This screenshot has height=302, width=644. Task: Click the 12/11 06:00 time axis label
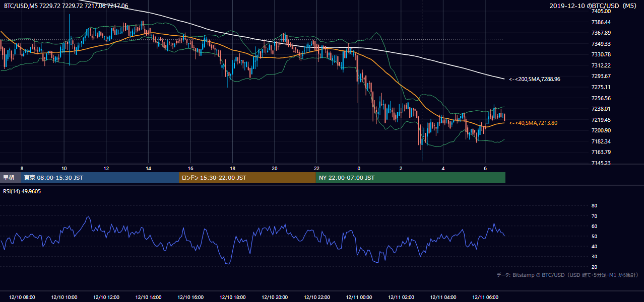[x=485, y=297]
